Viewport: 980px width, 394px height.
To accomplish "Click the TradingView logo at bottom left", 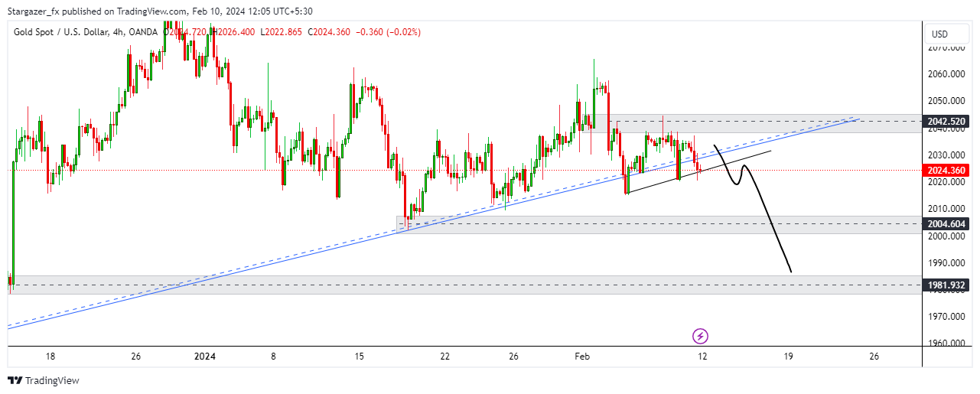I will tap(44, 380).
